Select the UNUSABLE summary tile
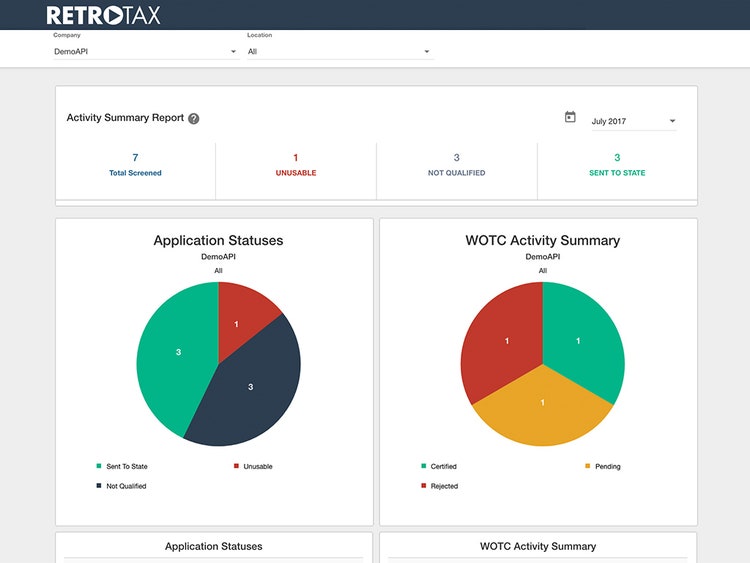750x563 pixels. 296,171
